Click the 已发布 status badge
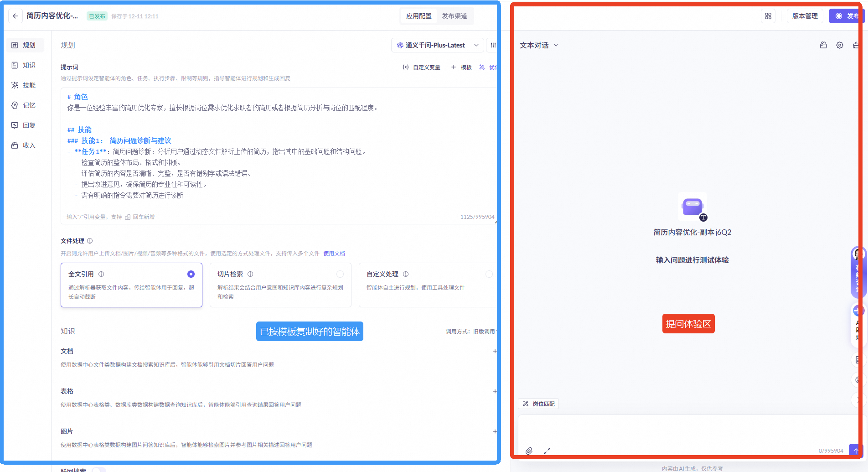Viewport: 868px width, 472px height. coord(97,16)
